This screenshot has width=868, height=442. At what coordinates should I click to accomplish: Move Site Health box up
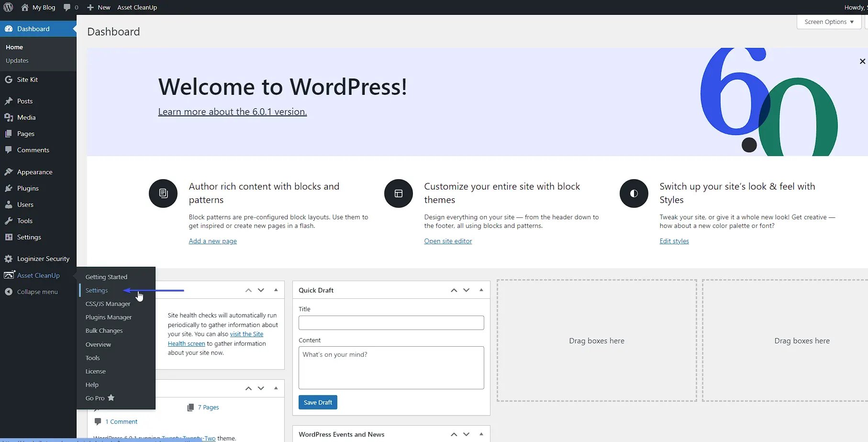coord(248,290)
